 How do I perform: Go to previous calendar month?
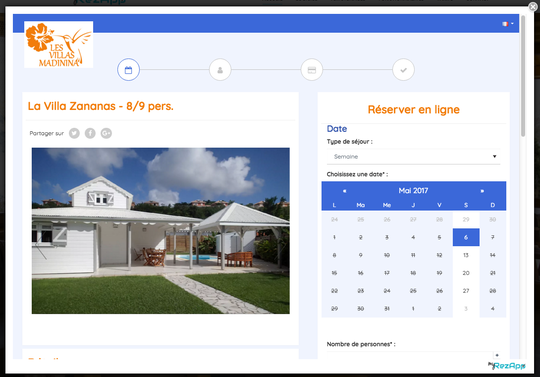click(344, 191)
